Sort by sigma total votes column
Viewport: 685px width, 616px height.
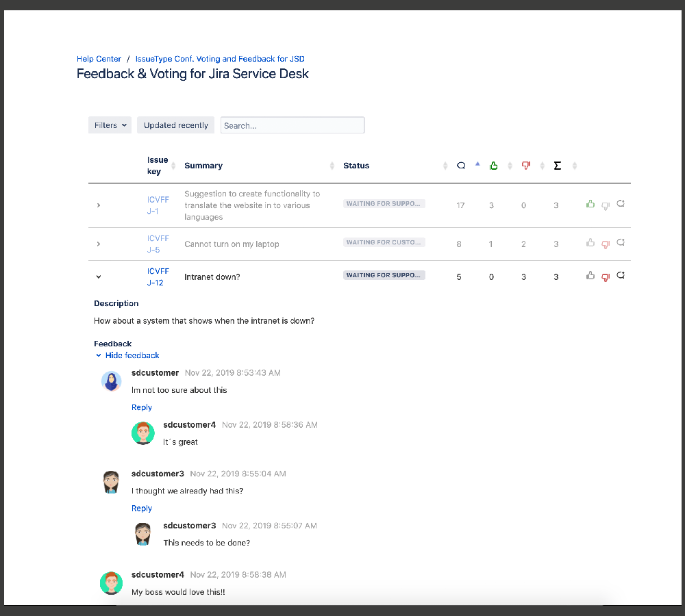coord(558,166)
